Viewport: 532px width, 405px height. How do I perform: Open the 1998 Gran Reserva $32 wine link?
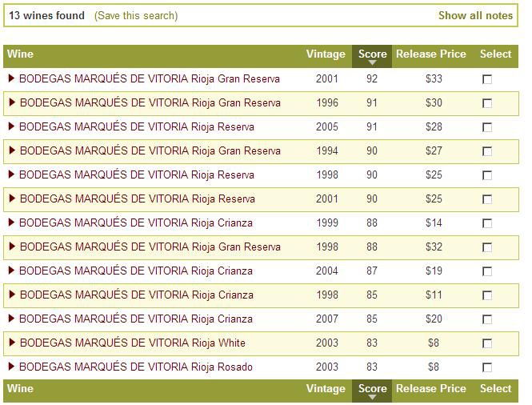tap(150, 247)
